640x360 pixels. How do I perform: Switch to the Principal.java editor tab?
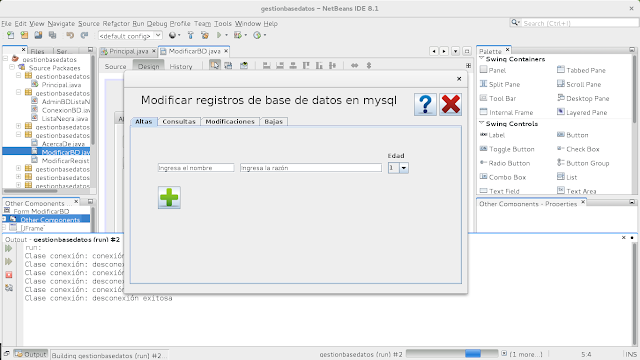pos(128,51)
